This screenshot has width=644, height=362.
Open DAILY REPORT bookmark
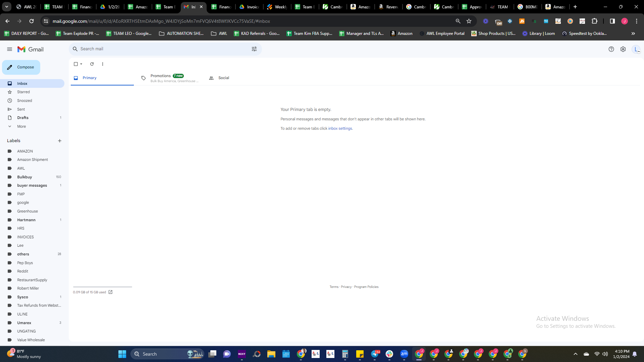point(26,34)
